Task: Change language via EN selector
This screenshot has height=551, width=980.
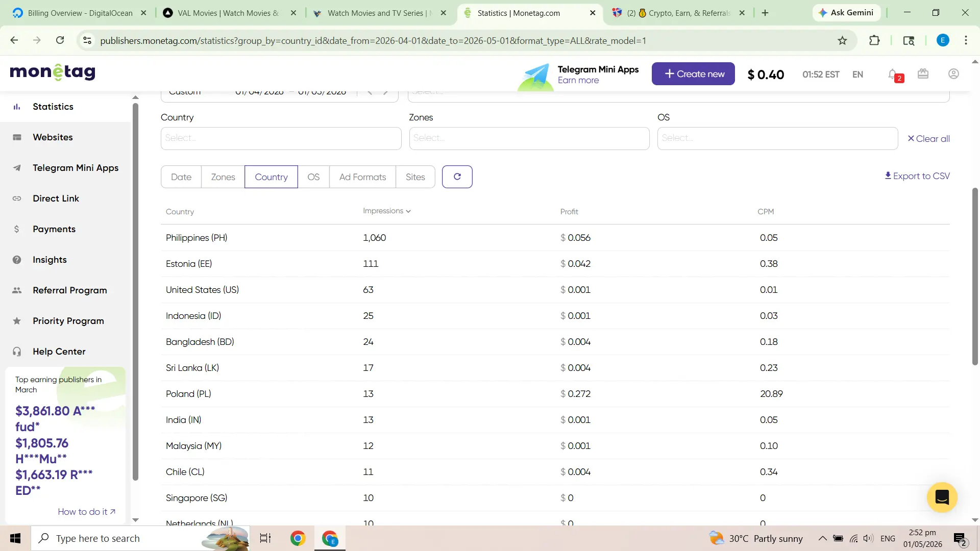Action: 857,74
